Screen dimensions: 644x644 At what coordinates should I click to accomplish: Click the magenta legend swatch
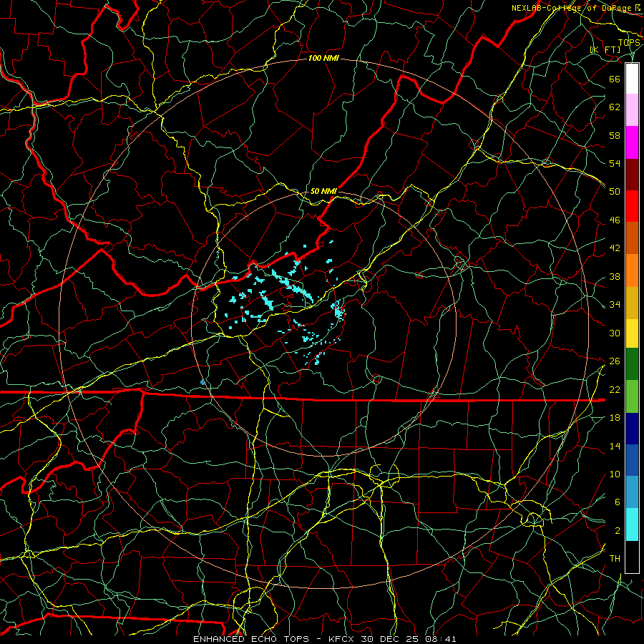point(632,142)
